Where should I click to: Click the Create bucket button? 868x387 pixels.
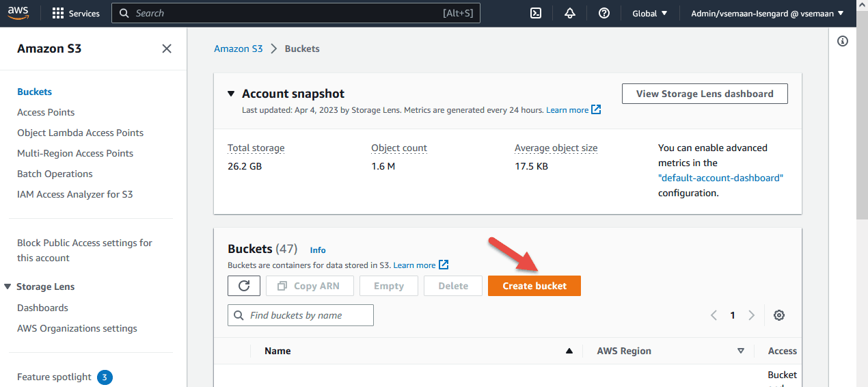coord(534,286)
